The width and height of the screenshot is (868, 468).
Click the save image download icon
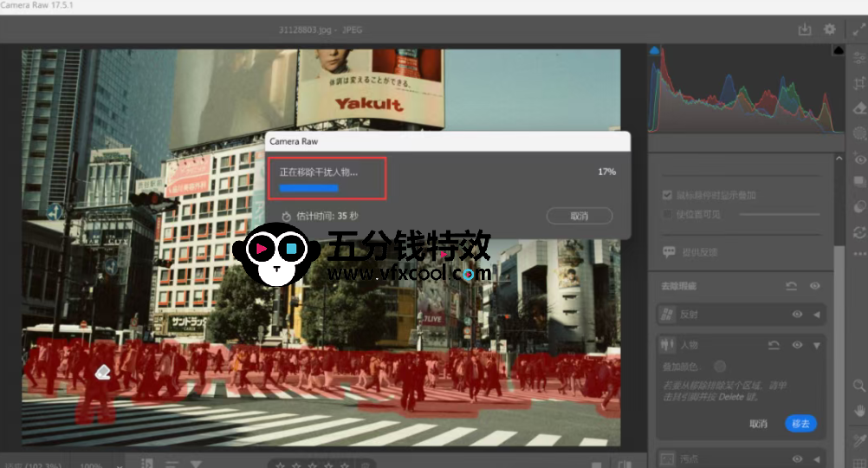point(805,29)
